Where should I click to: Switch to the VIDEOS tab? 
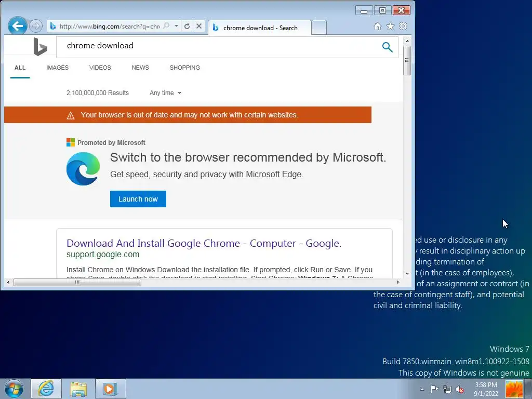click(x=100, y=68)
